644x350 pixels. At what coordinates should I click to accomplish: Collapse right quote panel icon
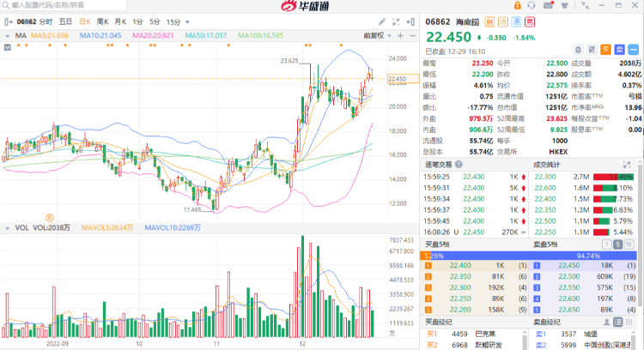(410, 21)
